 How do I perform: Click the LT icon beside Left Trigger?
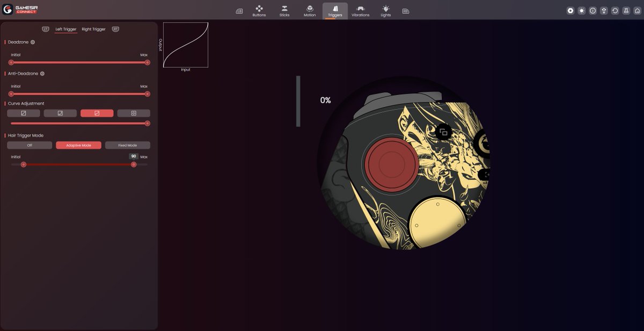click(46, 29)
